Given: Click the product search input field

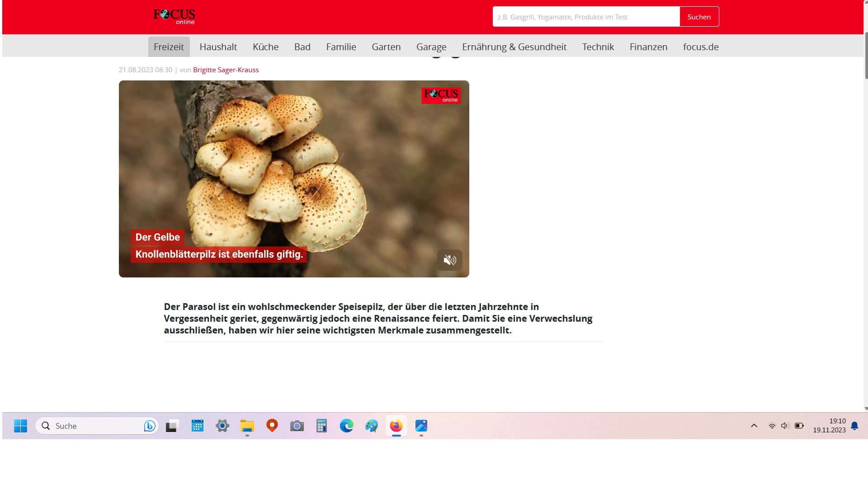Looking at the screenshot, I should click(586, 17).
